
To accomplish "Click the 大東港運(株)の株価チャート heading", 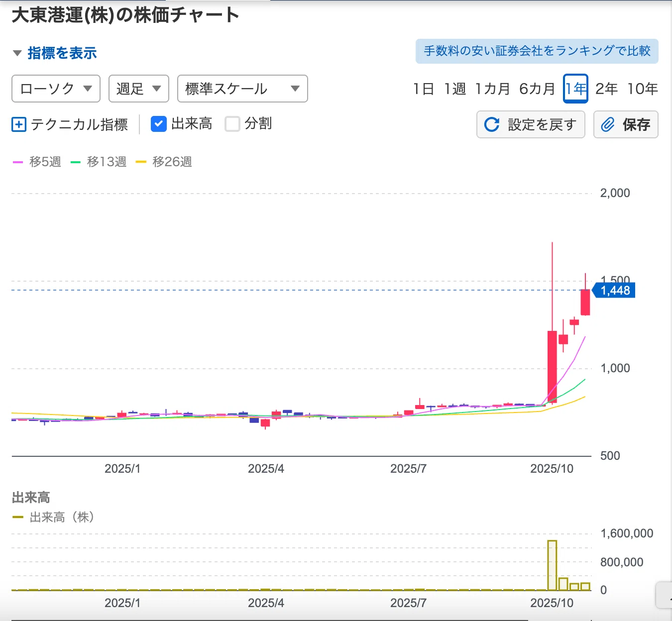I will pos(125,15).
